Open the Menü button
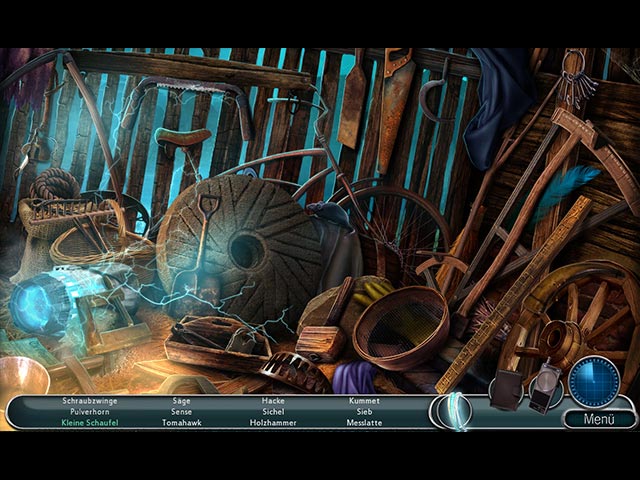The height and width of the screenshot is (480, 640). point(598,419)
